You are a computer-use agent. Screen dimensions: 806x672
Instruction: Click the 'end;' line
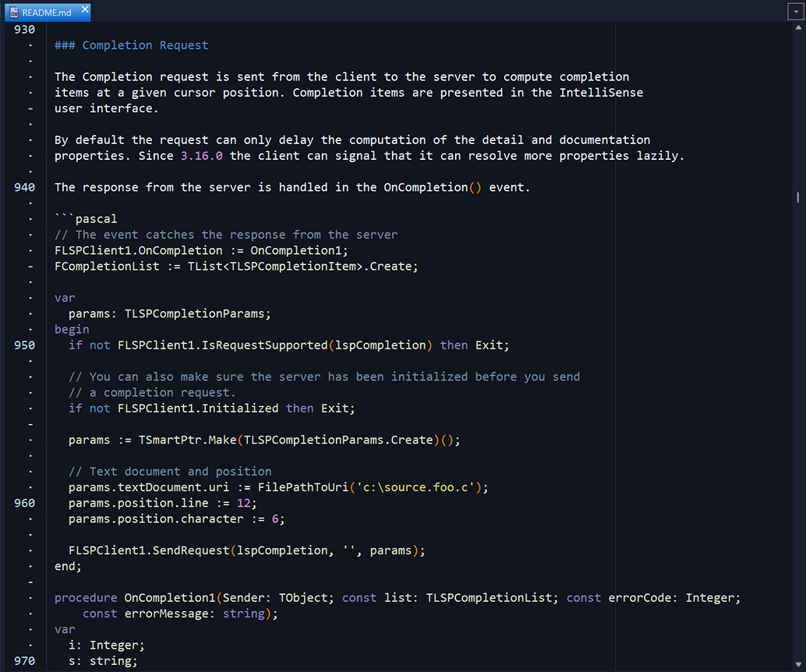pos(68,567)
